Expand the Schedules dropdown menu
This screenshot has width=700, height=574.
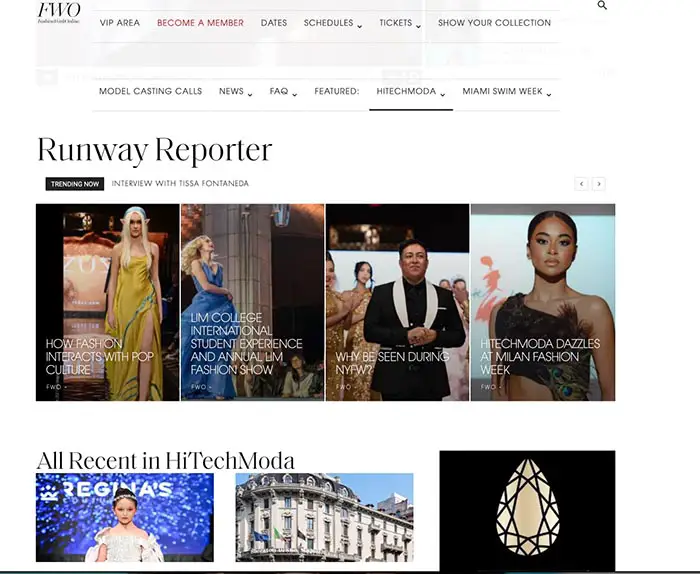[x=333, y=23]
